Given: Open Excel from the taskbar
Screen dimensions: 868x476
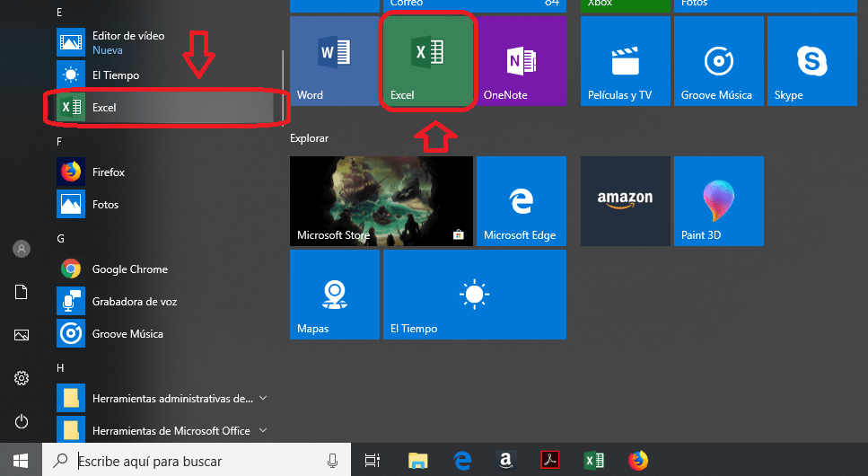Looking at the screenshot, I should (x=594, y=460).
